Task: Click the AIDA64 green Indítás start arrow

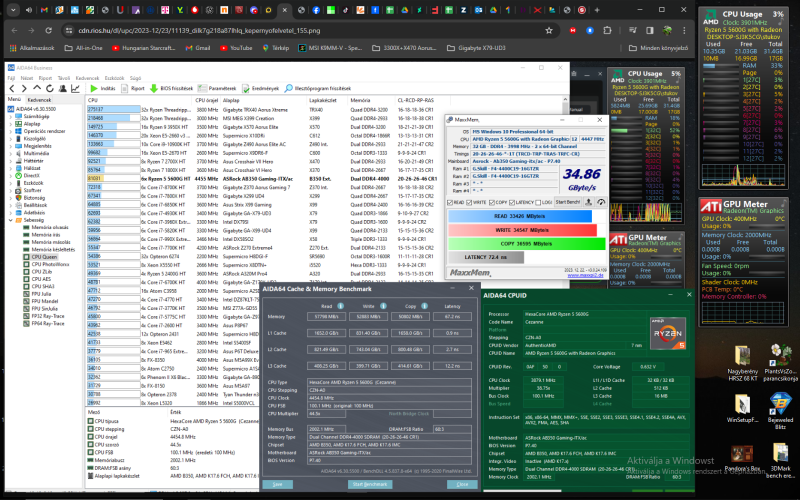Action: coord(94,88)
